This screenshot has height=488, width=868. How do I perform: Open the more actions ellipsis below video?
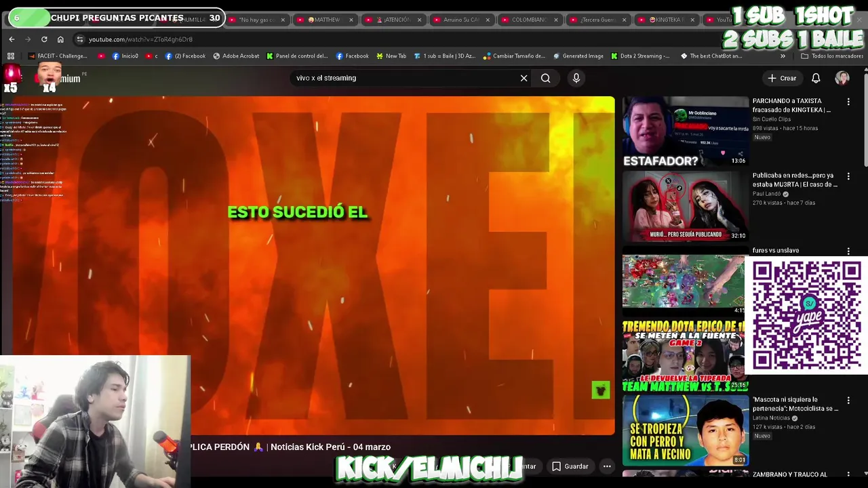(607, 466)
